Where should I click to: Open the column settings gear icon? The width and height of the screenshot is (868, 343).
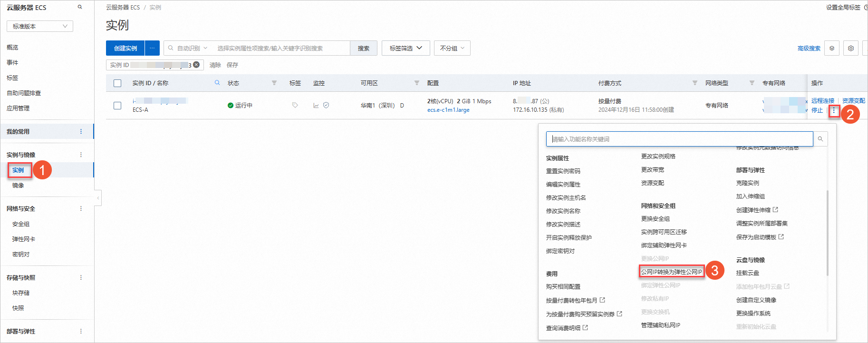(851, 48)
